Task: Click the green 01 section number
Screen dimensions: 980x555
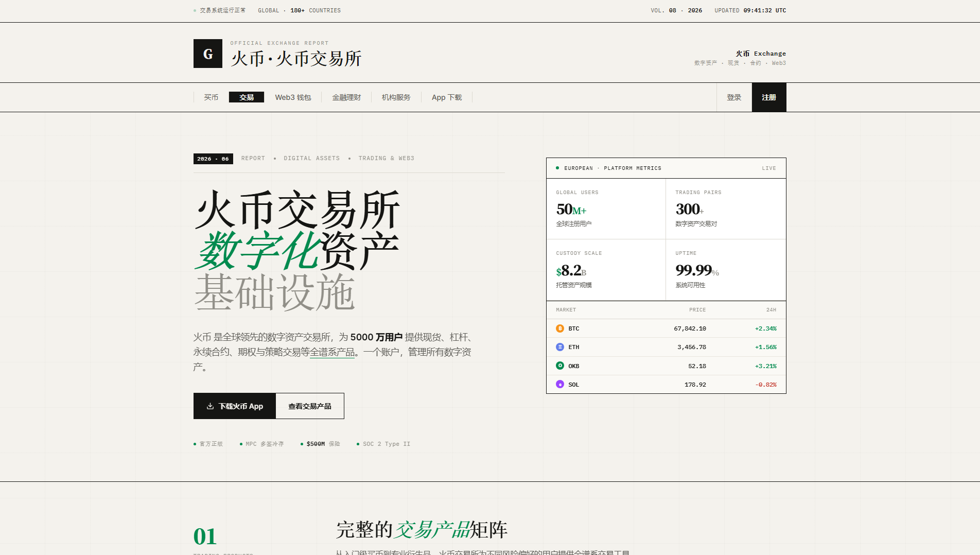Action: (205, 536)
